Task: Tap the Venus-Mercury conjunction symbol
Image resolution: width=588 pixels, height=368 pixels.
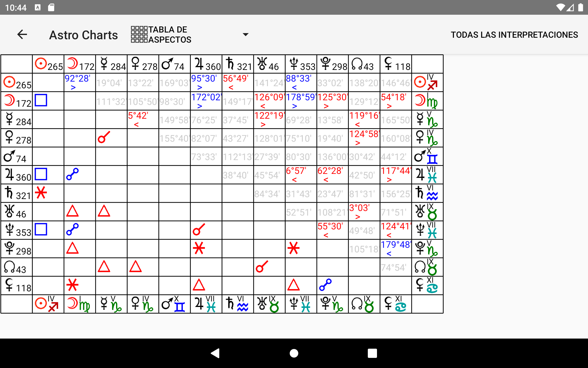Action: (x=104, y=137)
